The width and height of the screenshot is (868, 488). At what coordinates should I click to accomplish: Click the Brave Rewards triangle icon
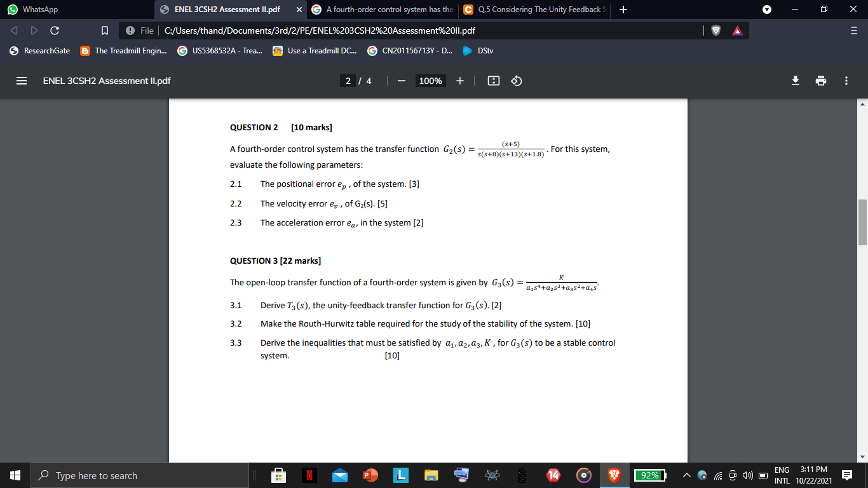pos(738,29)
